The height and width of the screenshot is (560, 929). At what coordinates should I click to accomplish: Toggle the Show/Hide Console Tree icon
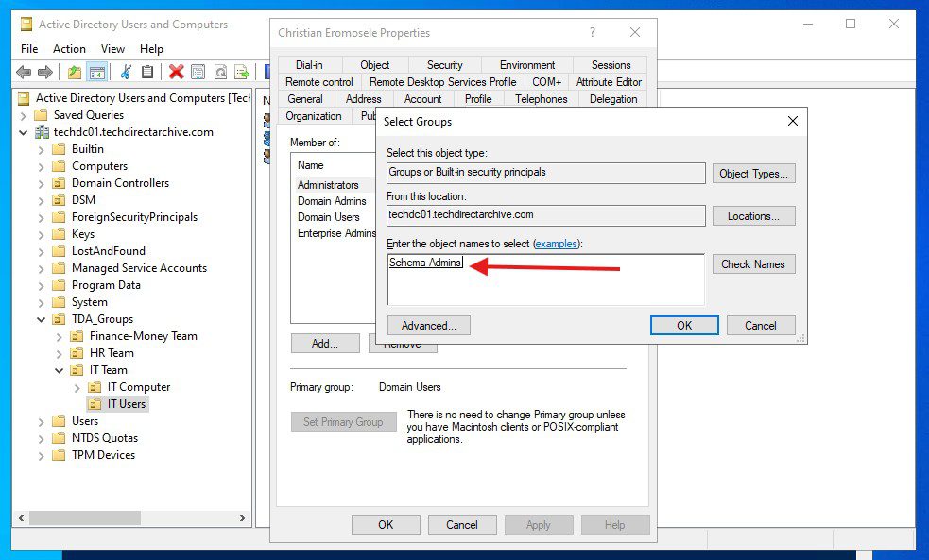pos(96,71)
